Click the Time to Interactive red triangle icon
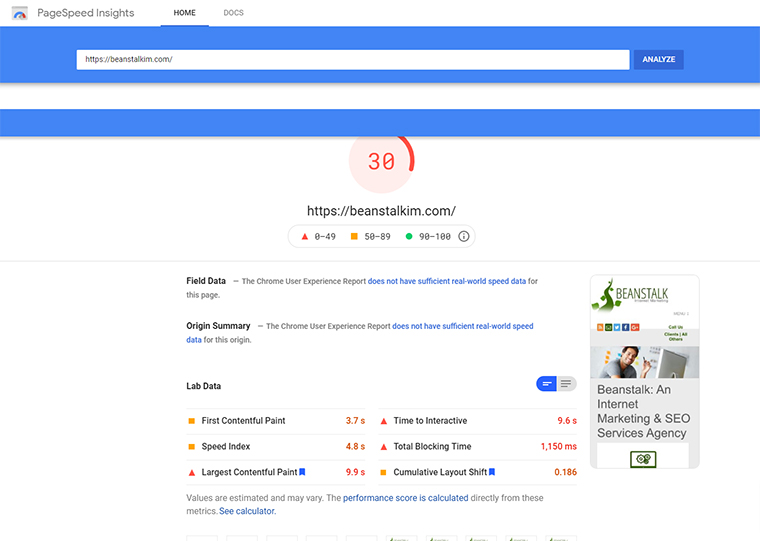The height and width of the screenshot is (541, 760). (383, 421)
